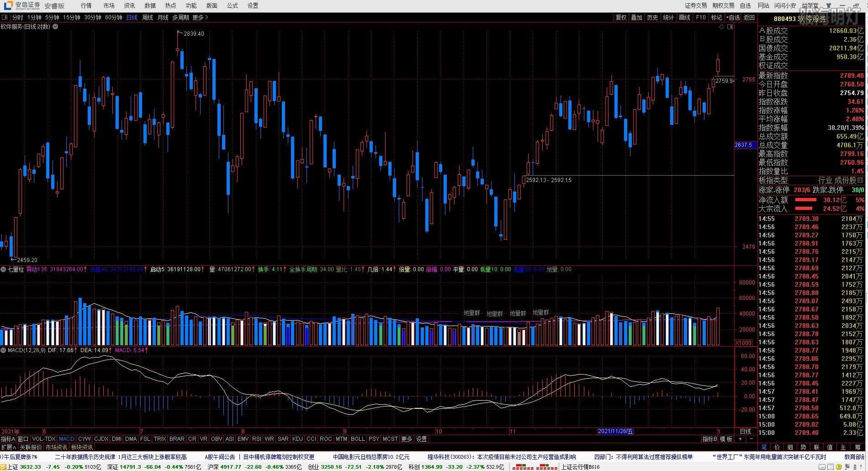Open the 指标A selector
The image size is (868, 471).
click(8, 439)
